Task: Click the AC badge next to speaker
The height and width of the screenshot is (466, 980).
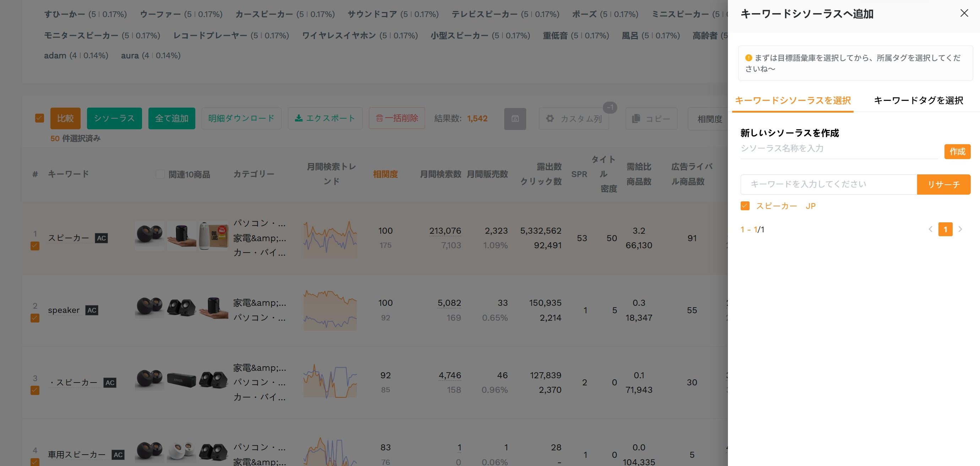Action: click(92, 310)
